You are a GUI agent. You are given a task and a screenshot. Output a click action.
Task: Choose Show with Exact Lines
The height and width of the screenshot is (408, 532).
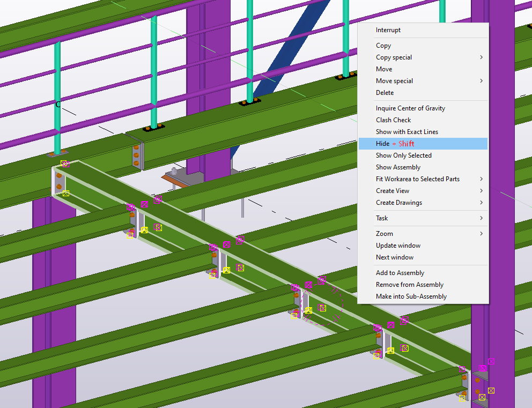[423, 131]
